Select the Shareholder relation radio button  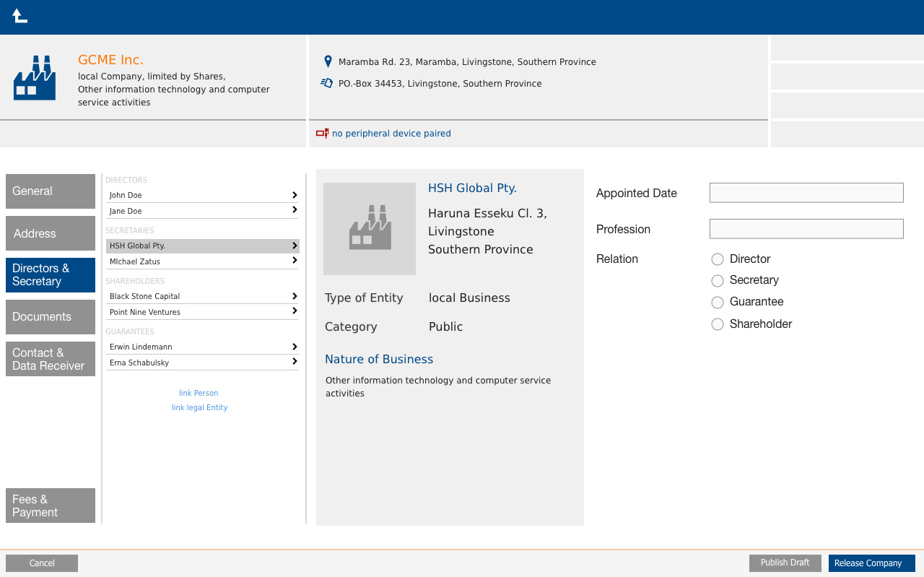(x=718, y=324)
